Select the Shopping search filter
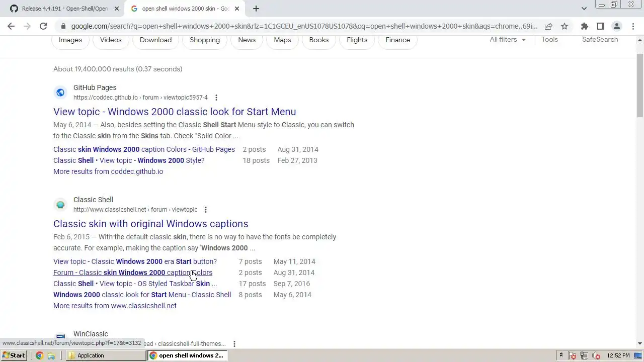644x362 pixels. pyautogui.click(x=205, y=40)
